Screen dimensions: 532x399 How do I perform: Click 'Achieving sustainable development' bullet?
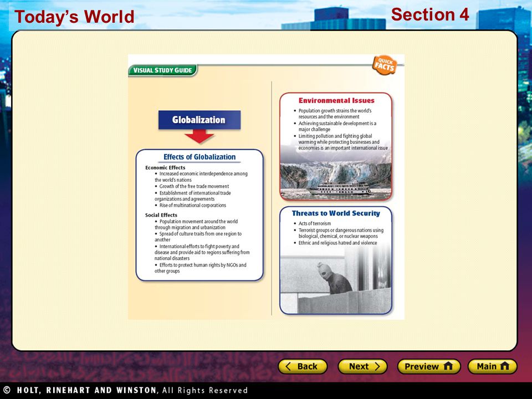(x=335, y=126)
